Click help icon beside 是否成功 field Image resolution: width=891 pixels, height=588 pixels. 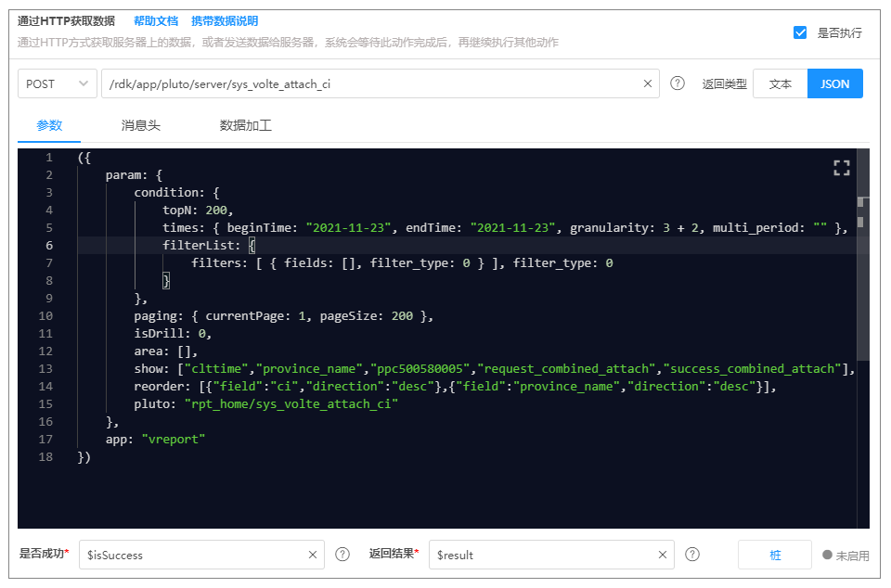click(342, 555)
